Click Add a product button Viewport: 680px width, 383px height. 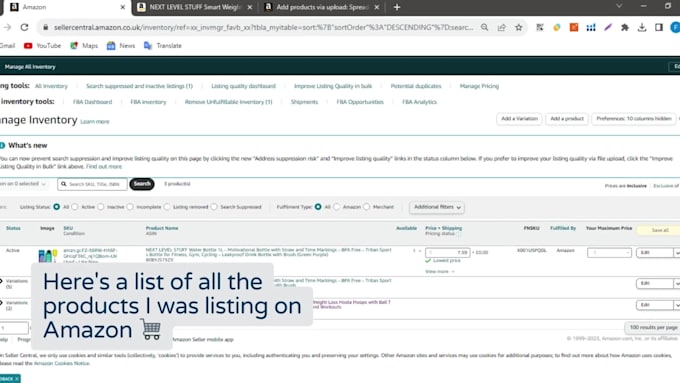point(567,119)
